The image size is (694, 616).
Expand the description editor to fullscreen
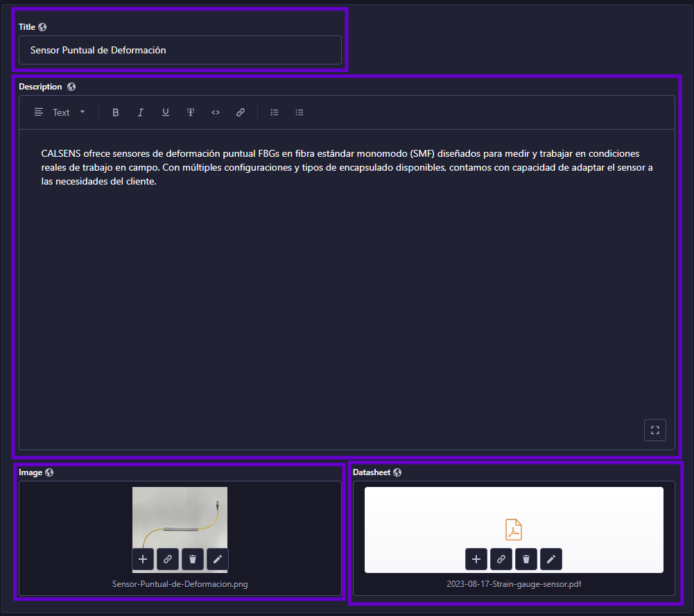pos(654,430)
